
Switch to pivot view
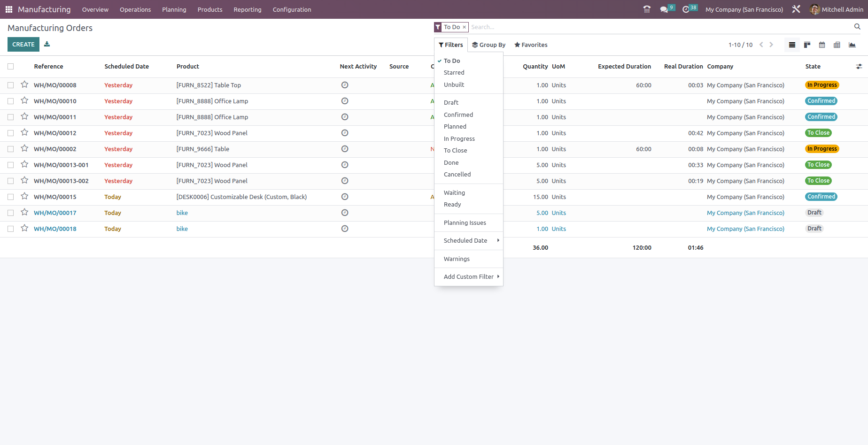(x=837, y=45)
